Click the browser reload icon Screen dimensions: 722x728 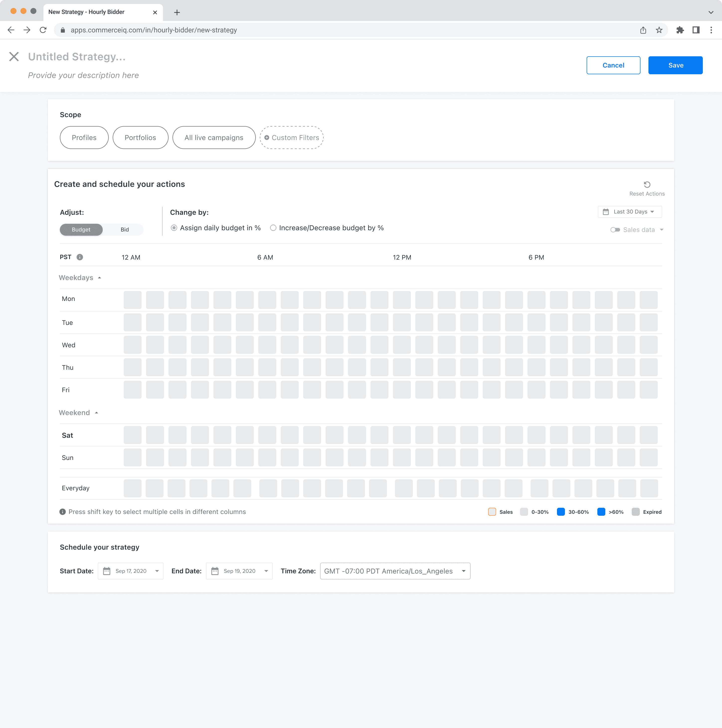43,30
